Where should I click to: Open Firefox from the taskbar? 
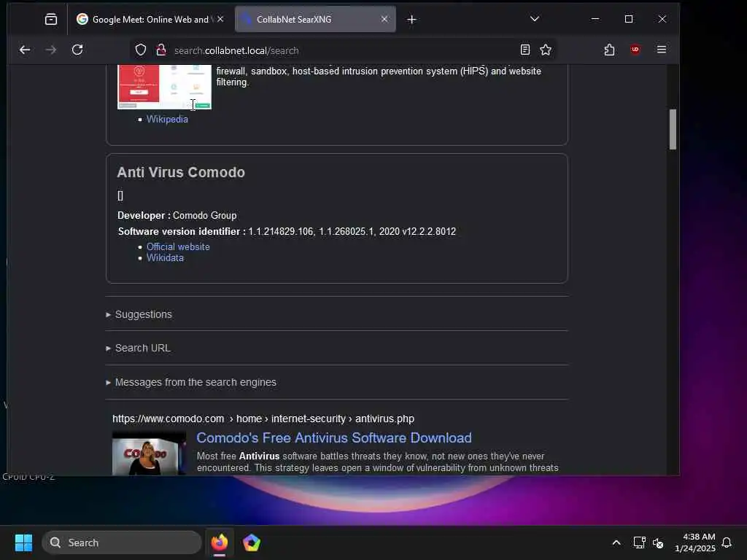point(220,542)
